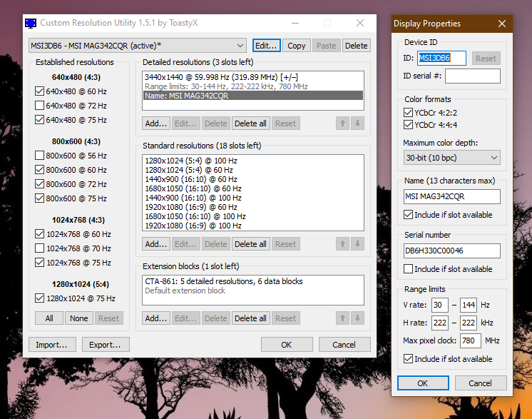
Task: Select 1440x900 (16:10) @ 60 Hz entry
Action: point(253,179)
